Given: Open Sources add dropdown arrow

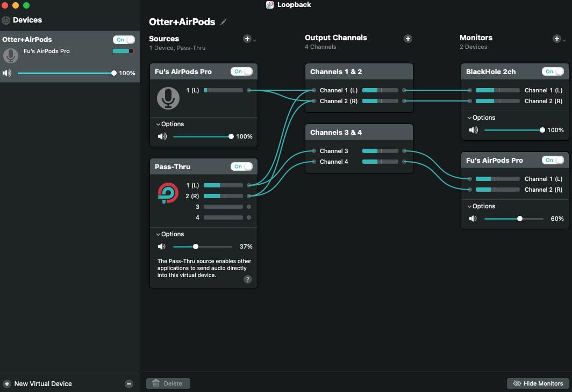Looking at the screenshot, I should point(255,40).
